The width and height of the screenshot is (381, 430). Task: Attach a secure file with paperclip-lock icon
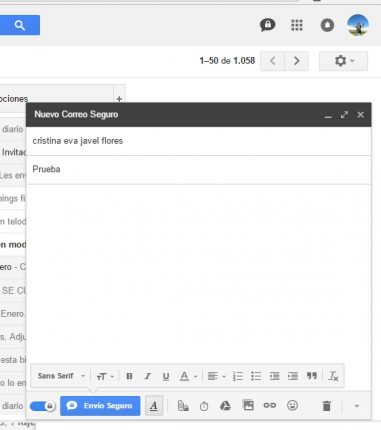click(183, 406)
